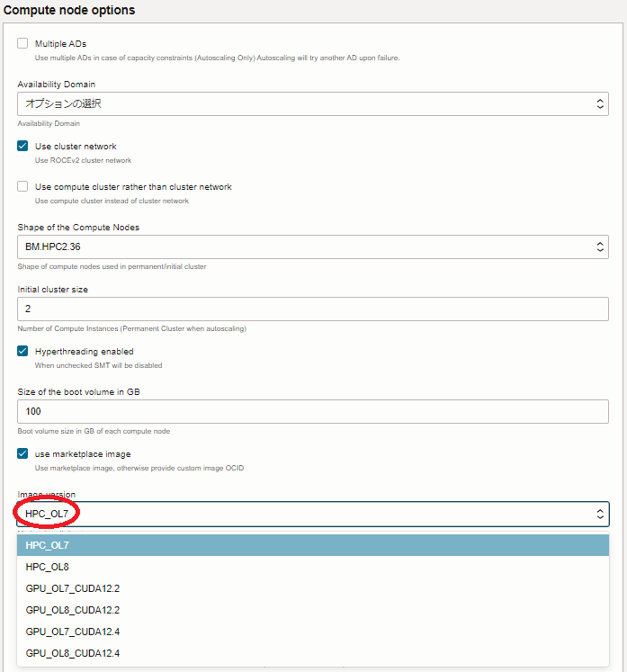Uncheck Use cluster network checkbox

[22, 146]
